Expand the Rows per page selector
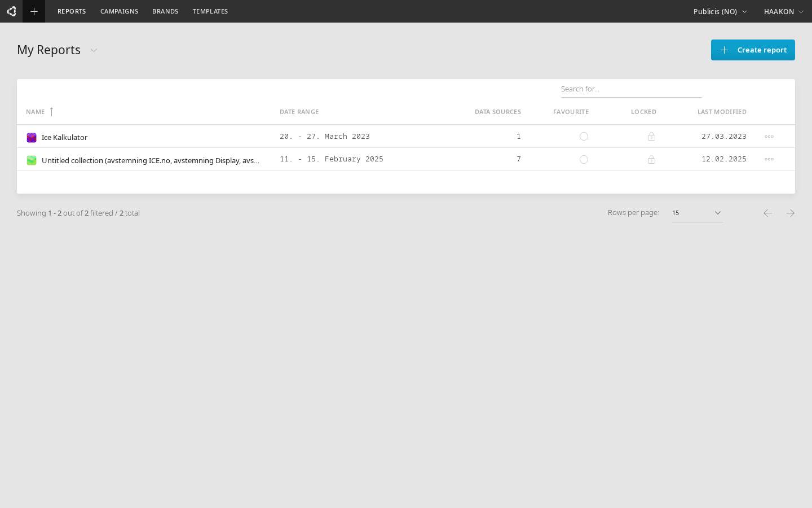812x508 pixels. pyautogui.click(x=717, y=213)
